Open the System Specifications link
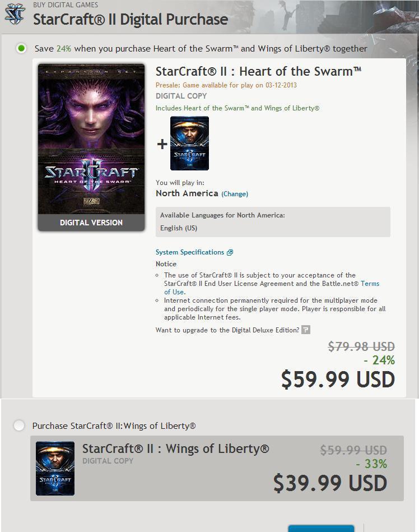The height and width of the screenshot is (532, 419). click(x=189, y=252)
